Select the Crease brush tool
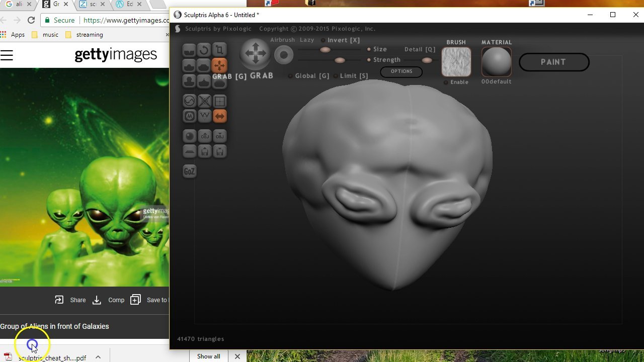Screen dimensions: 644x362 pyautogui.click(x=189, y=49)
